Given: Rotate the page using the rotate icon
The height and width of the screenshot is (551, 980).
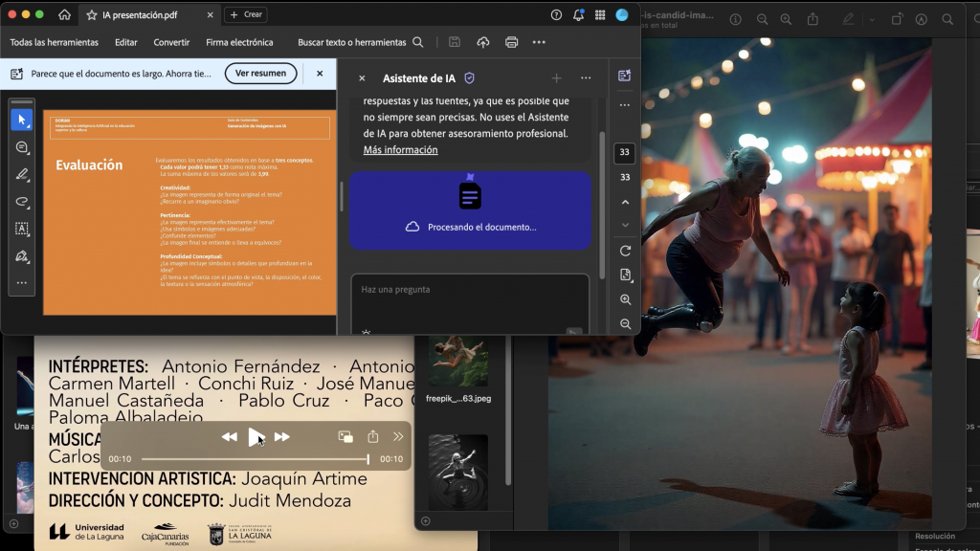Looking at the screenshot, I should pyautogui.click(x=625, y=251).
